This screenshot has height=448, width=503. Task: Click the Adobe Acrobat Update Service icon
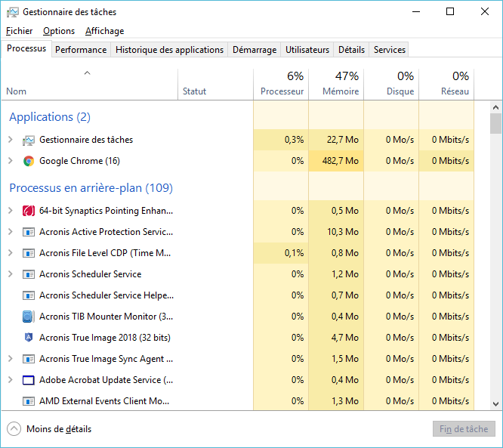tap(29, 380)
